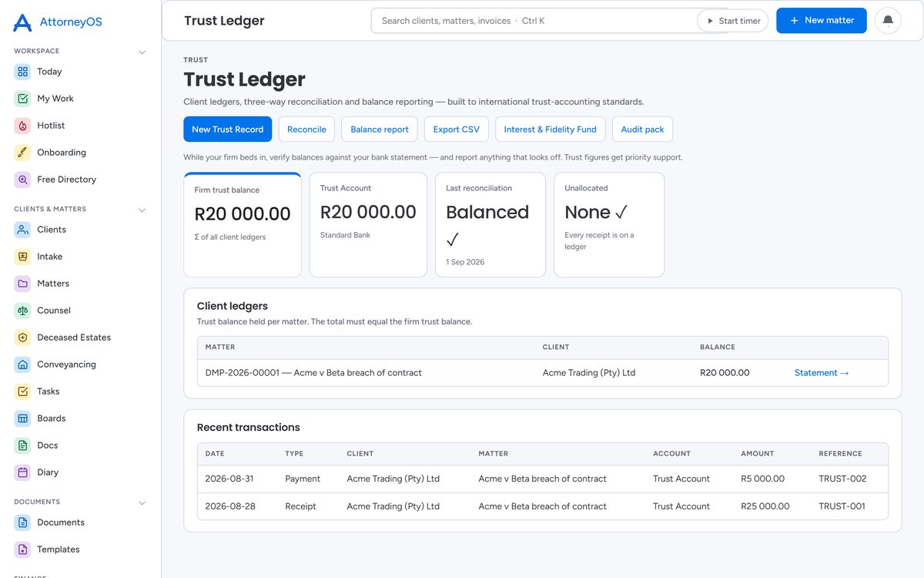Open the Firm trust balance card
The image size is (924, 578).
(x=243, y=224)
